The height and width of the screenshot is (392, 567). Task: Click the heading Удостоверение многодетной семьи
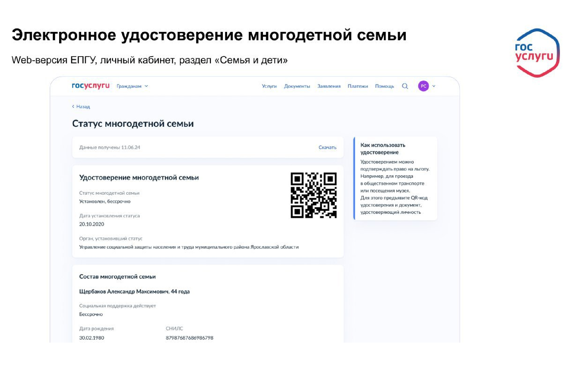[x=139, y=178]
